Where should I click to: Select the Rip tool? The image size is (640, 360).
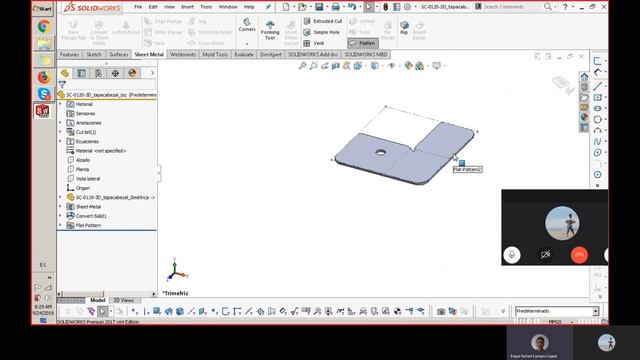click(404, 27)
